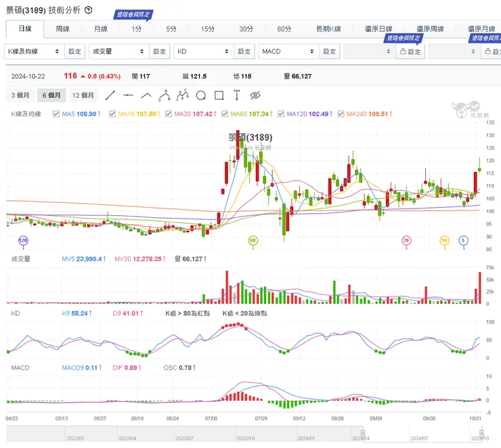Click the green 60 MA marker
The image size is (501, 448).
click(x=253, y=240)
